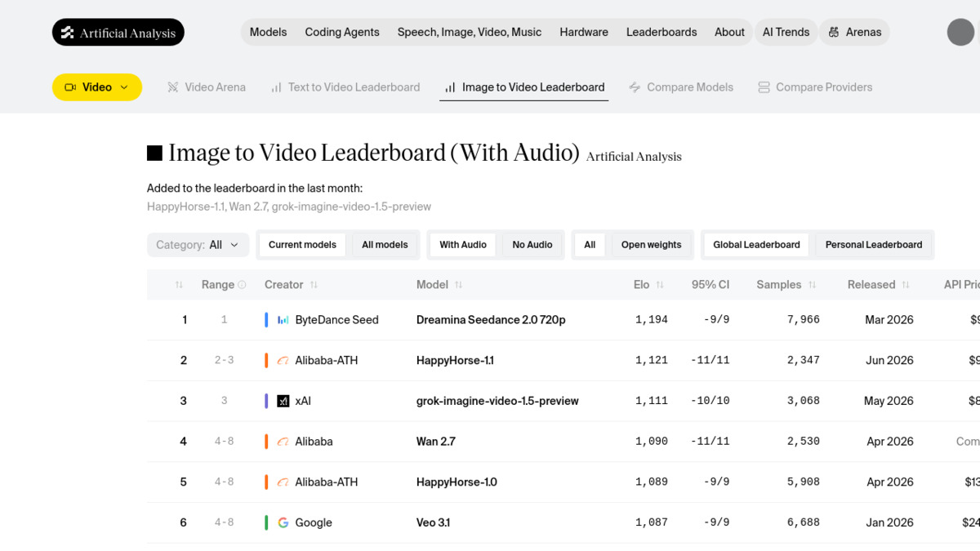The height and width of the screenshot is (551, 980).
Task: Click the Image to Video Leaderboard bar chart icon
Action: pyautogui.click(x=450, y=87)
